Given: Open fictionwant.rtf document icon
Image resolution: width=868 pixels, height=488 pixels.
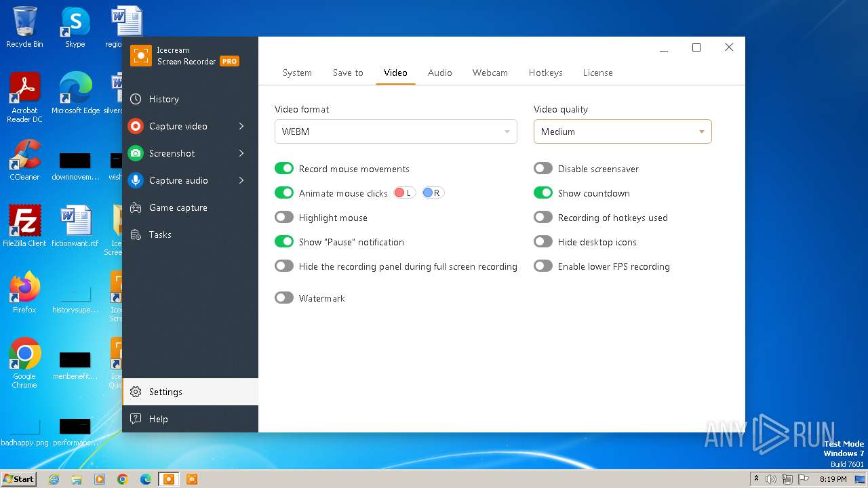Looking at the screenshot, I should click(x=75, y=226).
